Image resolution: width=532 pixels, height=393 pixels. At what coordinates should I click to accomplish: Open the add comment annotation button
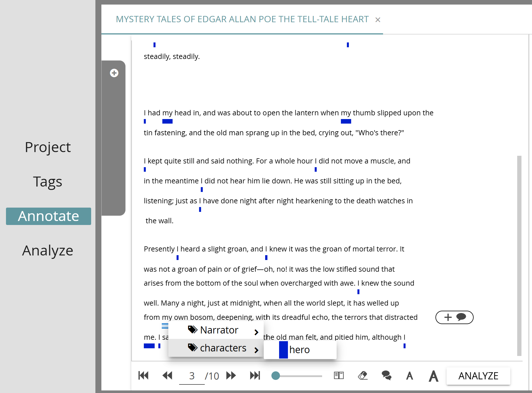[x=454, y=317]
